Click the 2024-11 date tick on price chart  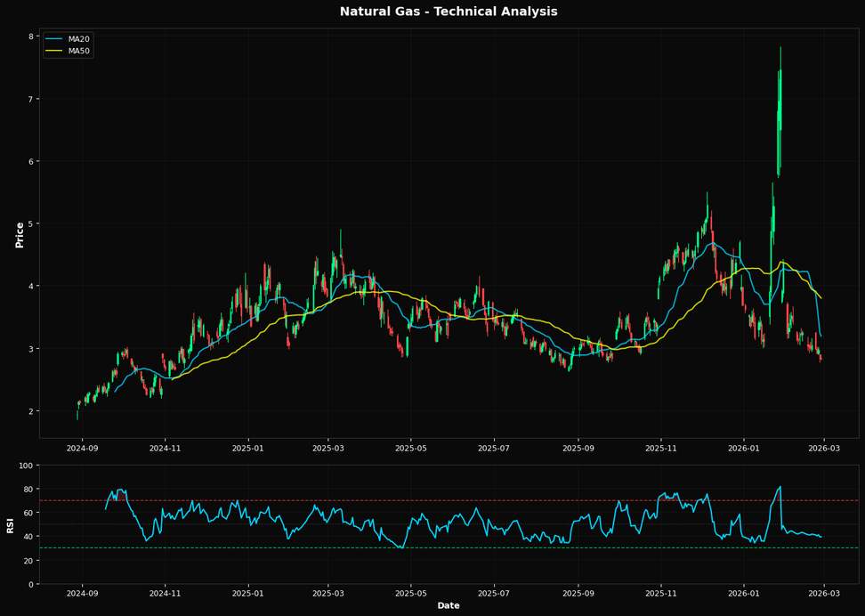click(x=166, y=448)
